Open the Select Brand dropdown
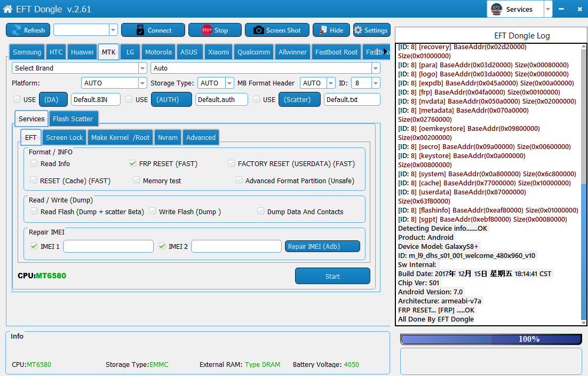Screen dimensions: 588x376 point(142,68)
